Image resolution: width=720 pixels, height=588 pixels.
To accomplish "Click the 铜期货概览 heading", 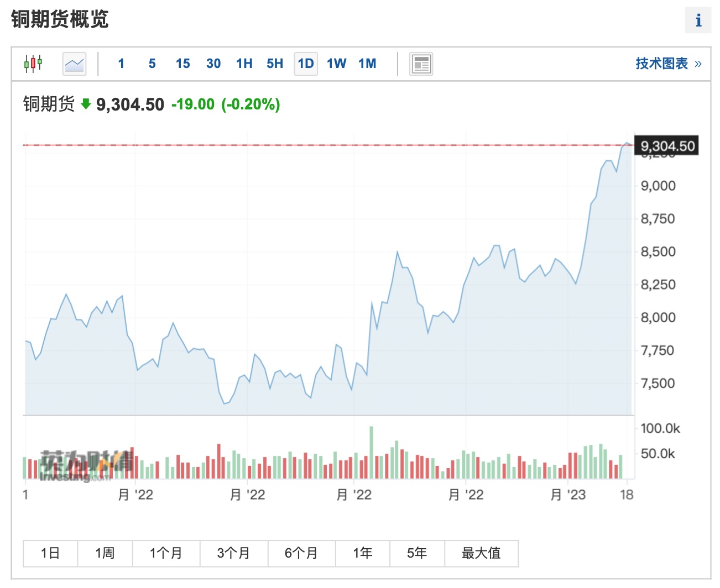I will click(60, 19).
